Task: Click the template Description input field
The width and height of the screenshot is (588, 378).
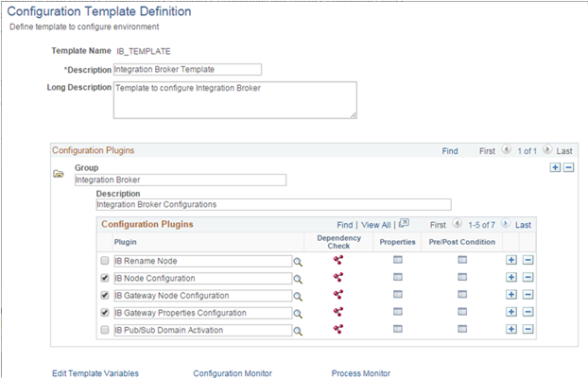Action: click(x=186, y=69)
